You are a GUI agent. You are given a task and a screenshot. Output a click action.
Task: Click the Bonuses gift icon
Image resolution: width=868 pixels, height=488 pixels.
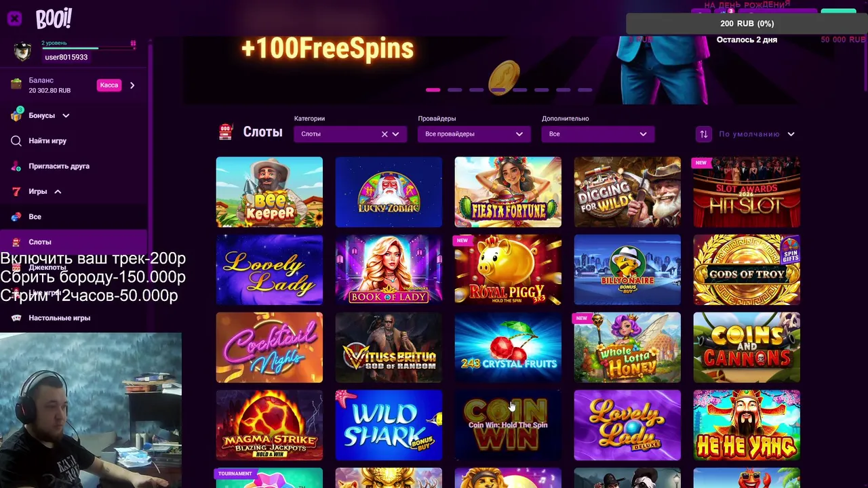click(x=16, y=115)
